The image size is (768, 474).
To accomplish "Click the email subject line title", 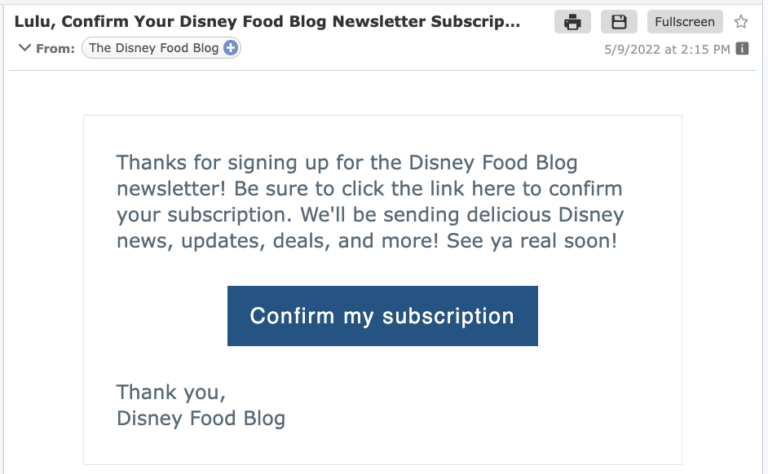I will (x=266, y=22).
